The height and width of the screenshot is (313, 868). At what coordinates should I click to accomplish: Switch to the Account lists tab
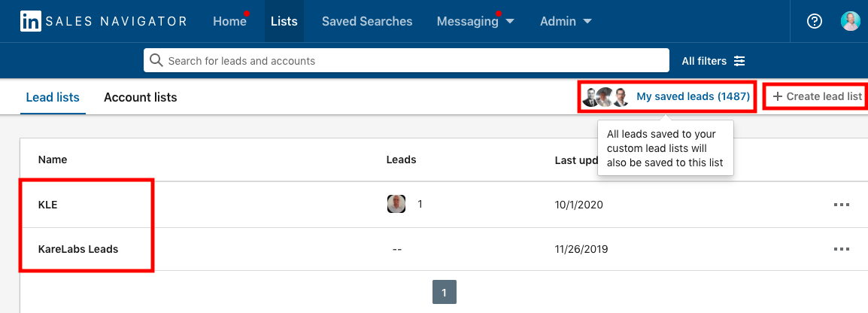[x=141, y=98]
